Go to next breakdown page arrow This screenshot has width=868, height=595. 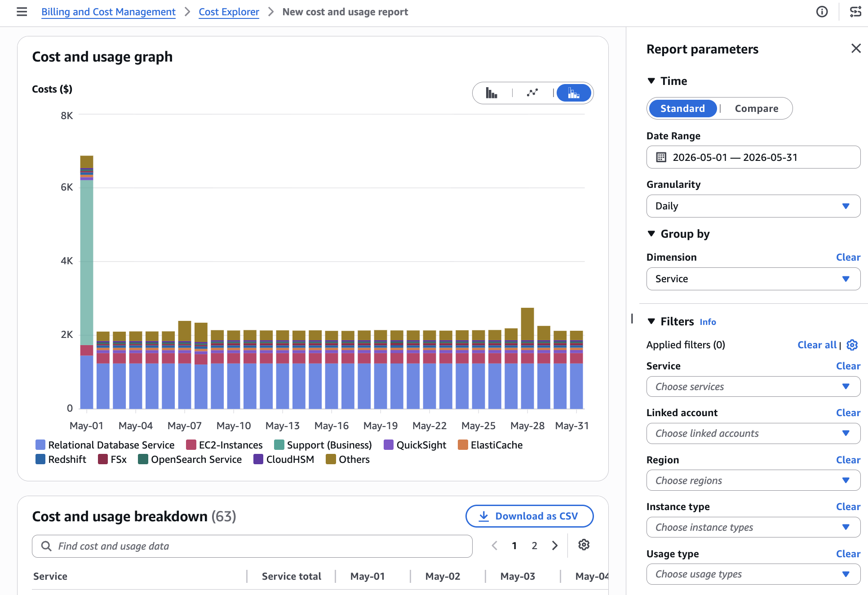(555, 546)
